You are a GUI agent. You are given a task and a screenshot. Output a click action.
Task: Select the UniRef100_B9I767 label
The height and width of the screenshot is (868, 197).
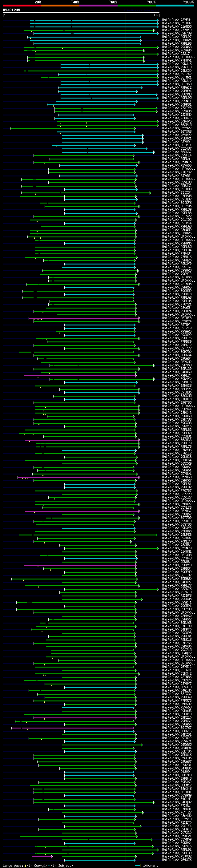(177, 728)
